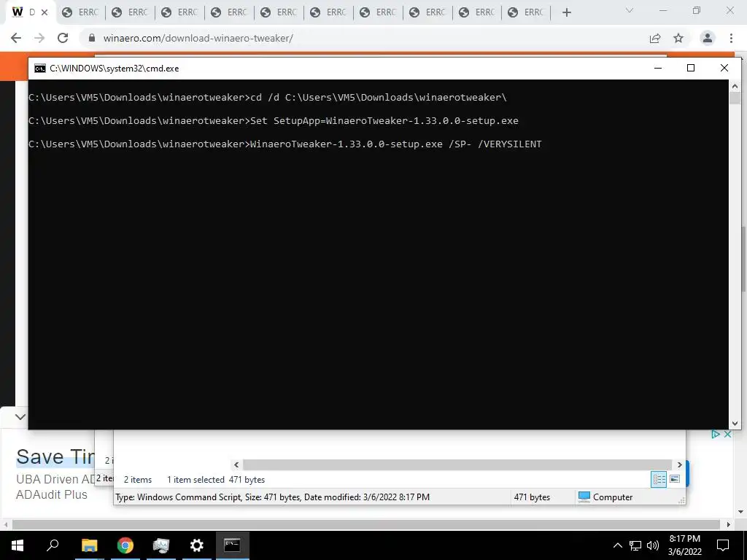Click the 'Set SetupApp=WinaeroTweaker-1.33.0.0-setup.exe' command line
This screenshot has height=560, width=747.
click(384, 120)
